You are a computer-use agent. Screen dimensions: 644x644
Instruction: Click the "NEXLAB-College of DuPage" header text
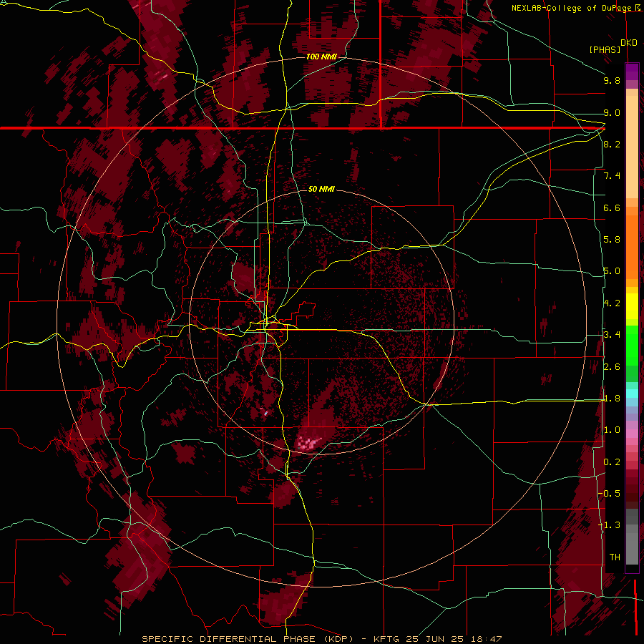coord(571,8)
